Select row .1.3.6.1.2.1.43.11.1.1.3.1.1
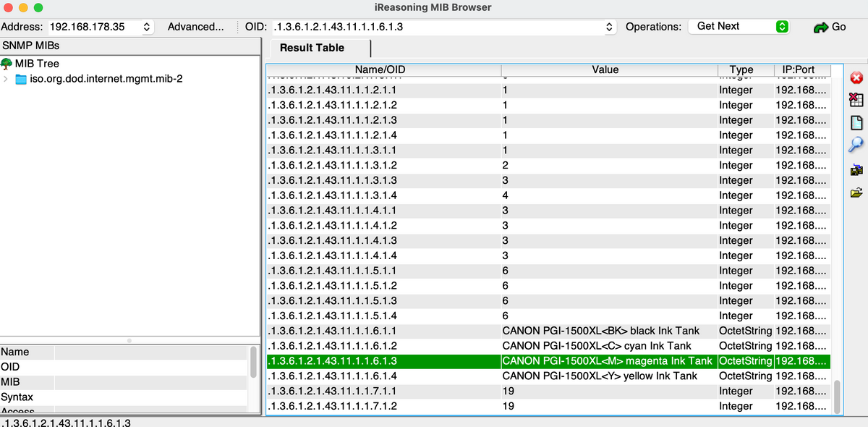The height and width of the screenshot is (427, 868). pos(548,151)
